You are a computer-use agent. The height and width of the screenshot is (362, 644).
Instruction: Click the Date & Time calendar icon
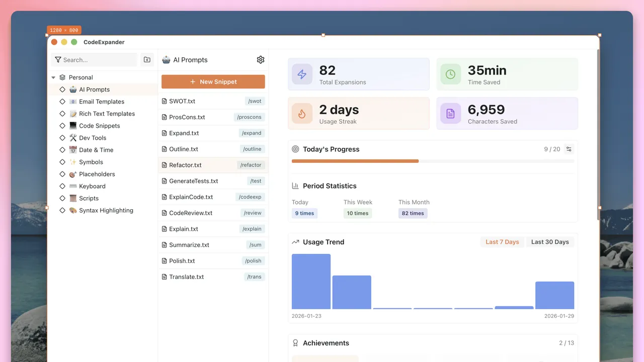coord(73,150)
